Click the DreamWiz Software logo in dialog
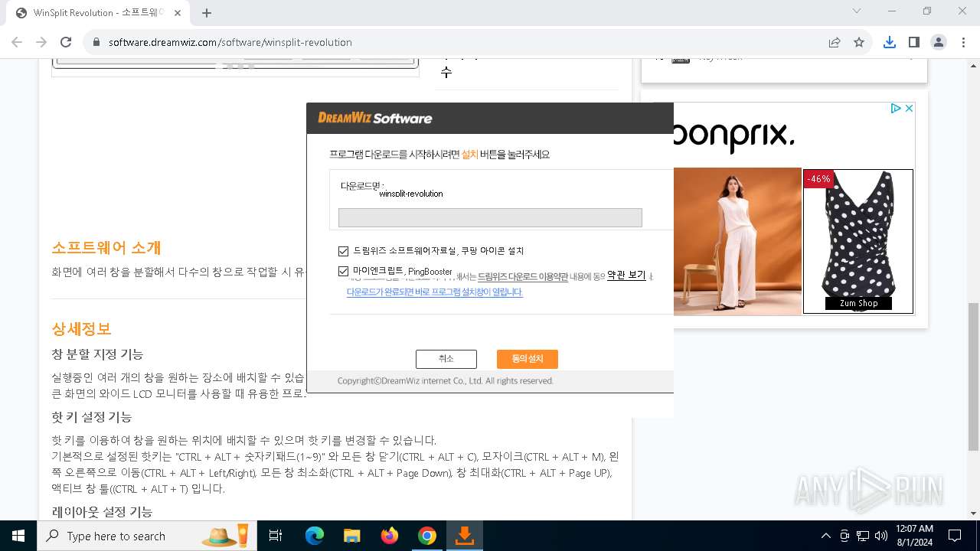Screen dimensions: 980x551 click(x=375, y=119)
